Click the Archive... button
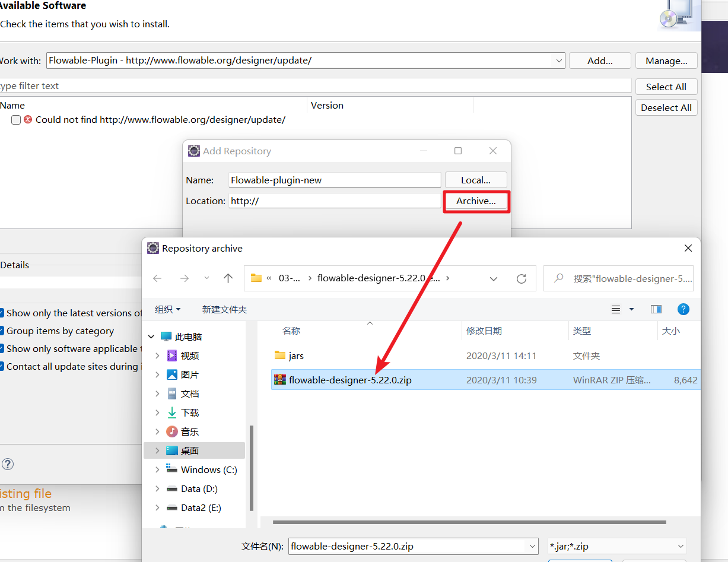728x562 pixels. click(x=476, y=201)
